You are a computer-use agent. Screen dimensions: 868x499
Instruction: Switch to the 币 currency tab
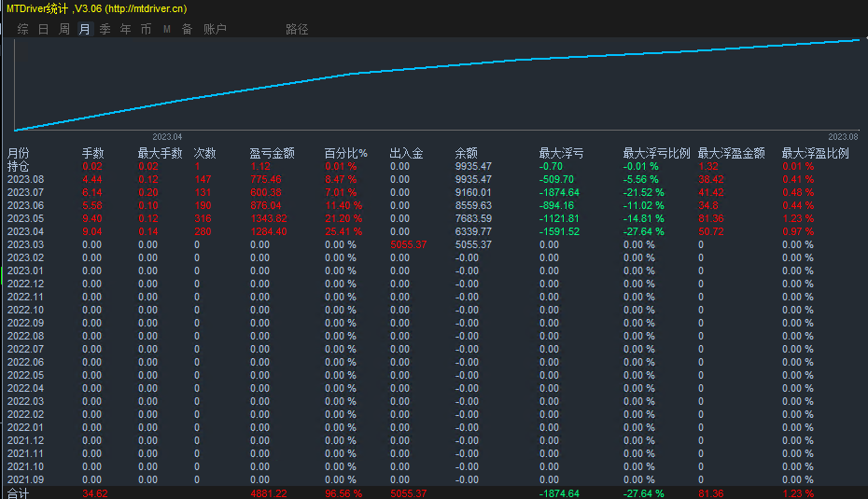(147, 29)
